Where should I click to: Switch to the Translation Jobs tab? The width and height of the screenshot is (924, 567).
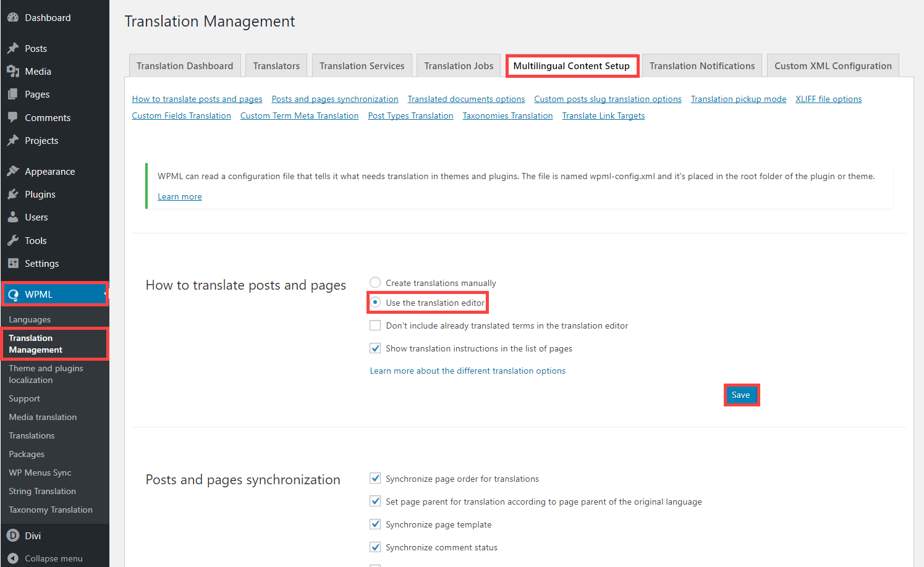[459, 65]
